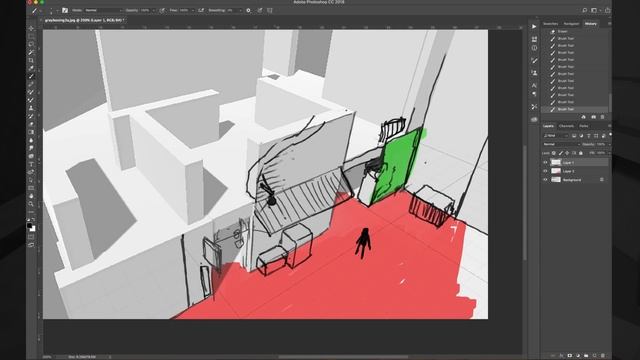Create a new layer icon
The height and width of the screenshot is (360, 640).
click(x=595, y=356)
